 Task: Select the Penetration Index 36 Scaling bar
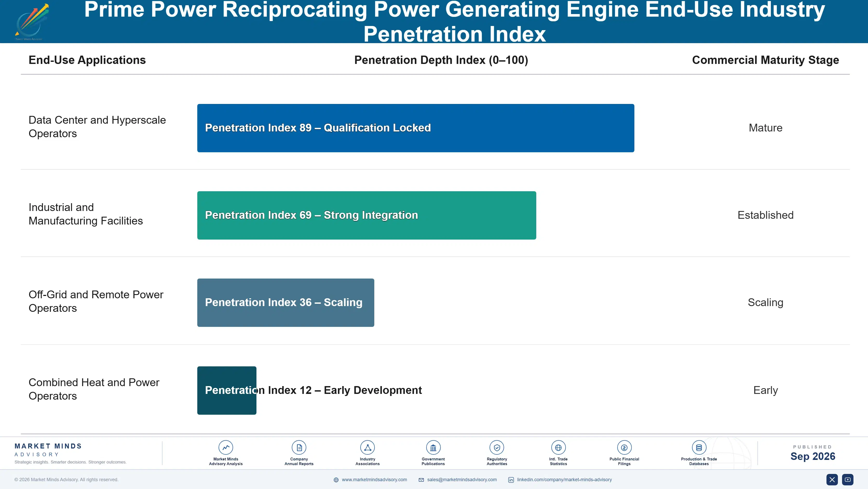[x=286, y=302]
